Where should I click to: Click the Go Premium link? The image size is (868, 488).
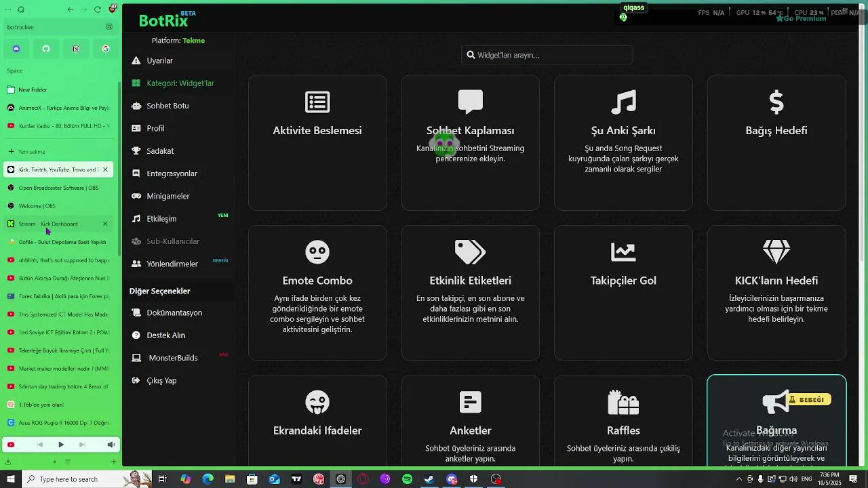click(801, 19)
